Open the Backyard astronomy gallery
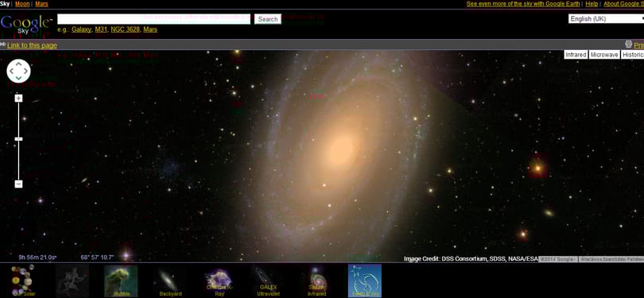Image resolution: width=644 pixels, height=298 pixels. pos(170,281)
